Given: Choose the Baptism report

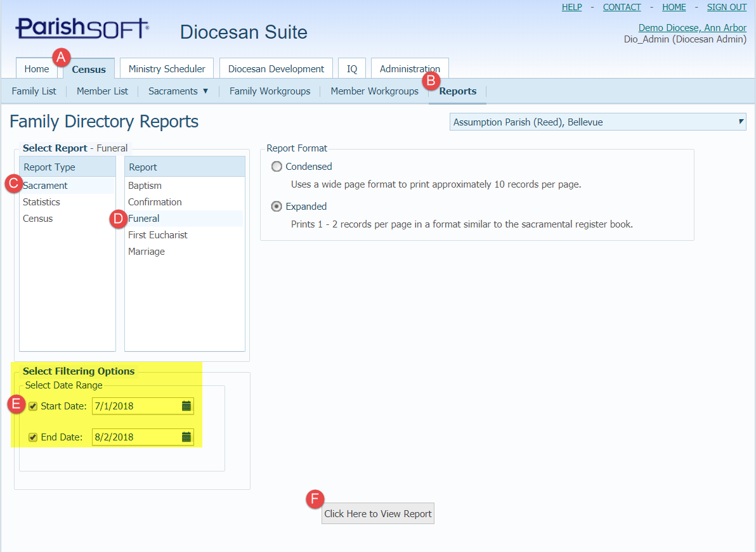Looking at the screenshot, I should click(x=185, y=186).
